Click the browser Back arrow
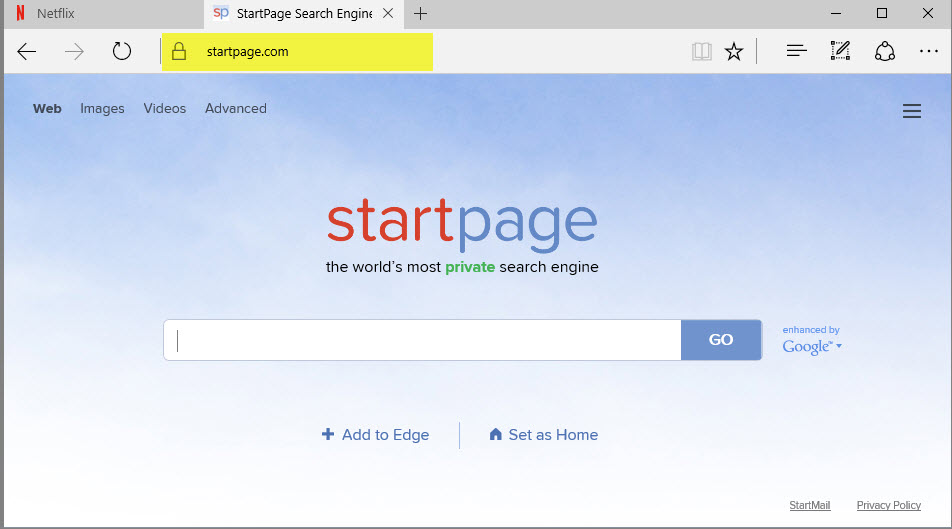 pos(27,51)
